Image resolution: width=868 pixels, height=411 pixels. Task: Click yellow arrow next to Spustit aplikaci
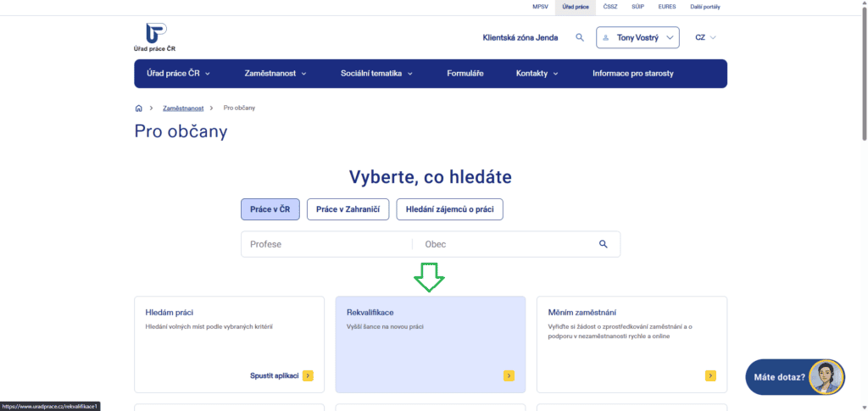(308, 376)
